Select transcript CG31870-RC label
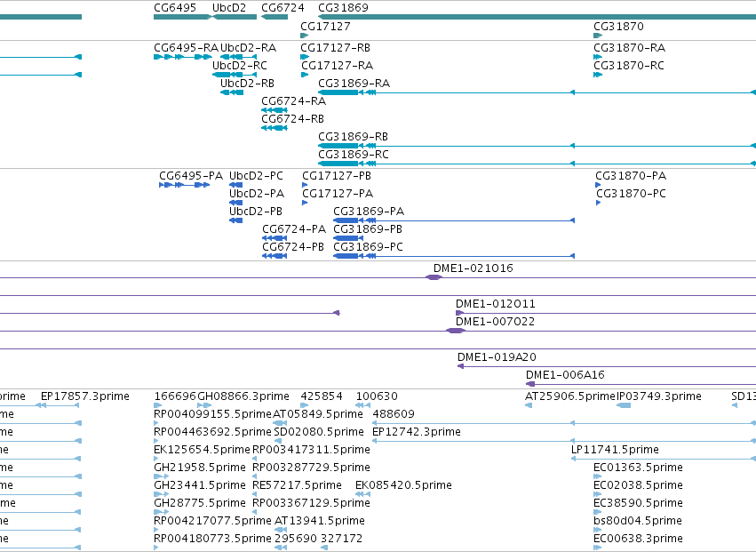 [629, 66]
